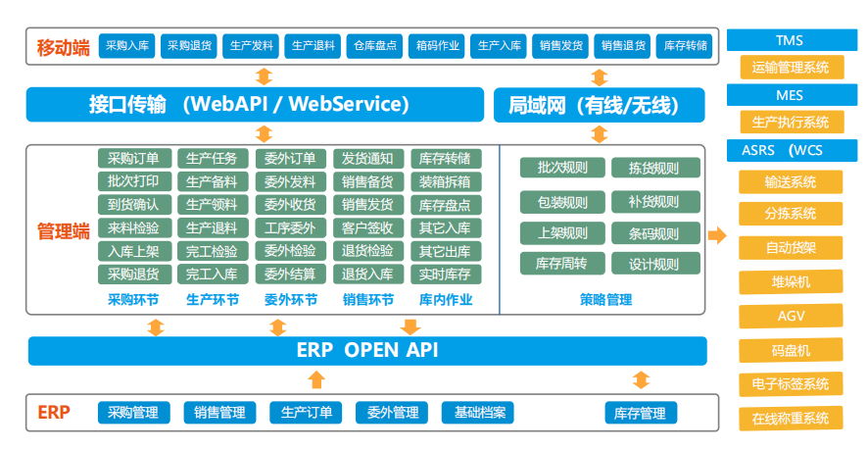Click the 策略管理 label
The image size is (868, 451).
604,300
